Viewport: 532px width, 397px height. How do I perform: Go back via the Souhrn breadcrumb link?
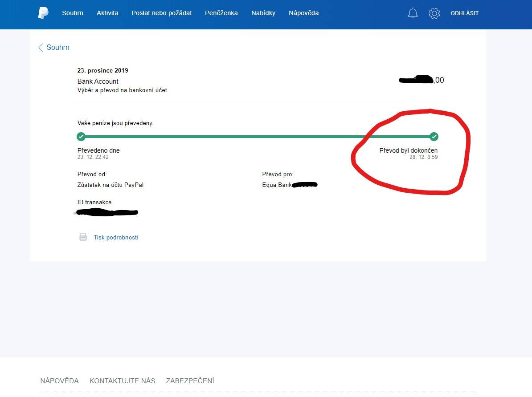[x=58, y=48]
